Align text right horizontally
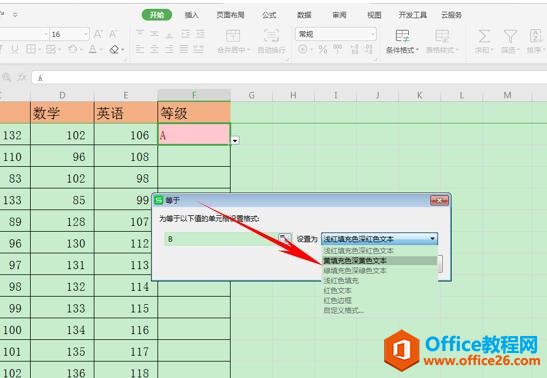The height and width of the screenshot is (378, 547). click(169, 49)
